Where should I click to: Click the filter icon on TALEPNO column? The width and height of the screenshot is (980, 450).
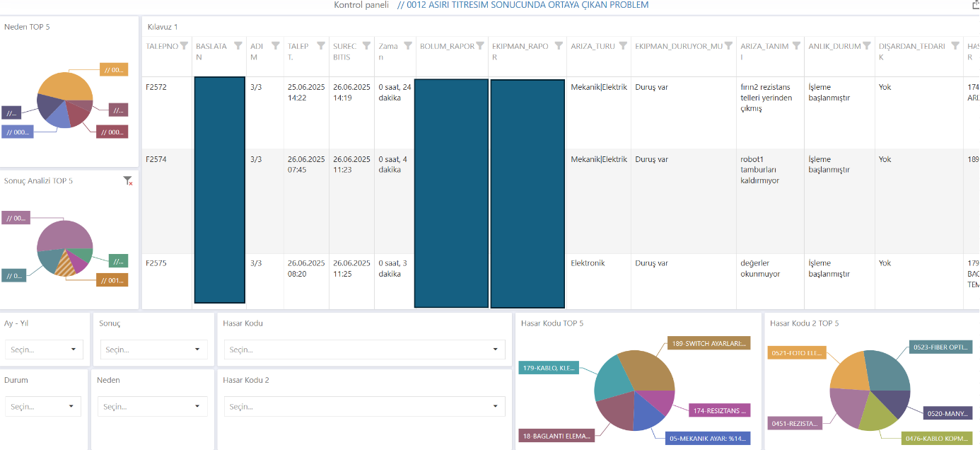pos(184,46)
